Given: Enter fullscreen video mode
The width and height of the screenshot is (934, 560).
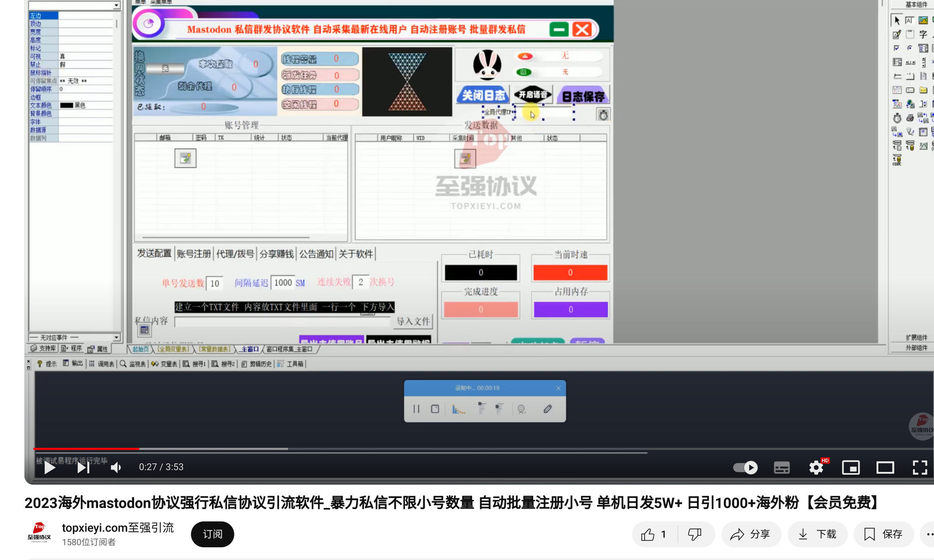Looking at the screenshot, I should pos(920,468).
